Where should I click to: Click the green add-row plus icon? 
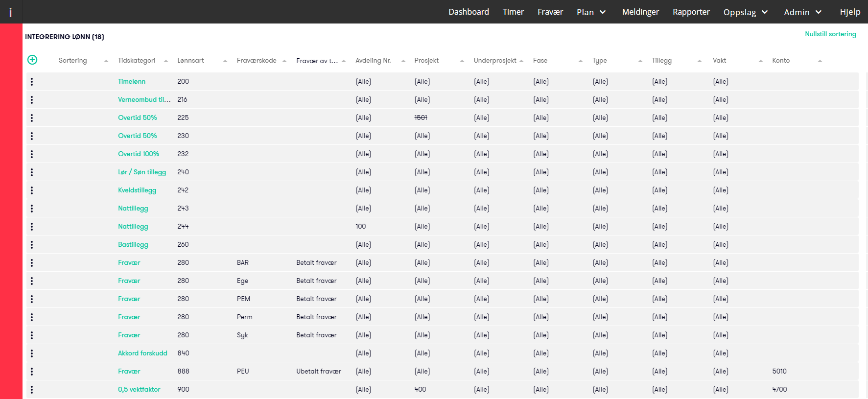click(32, 60)
